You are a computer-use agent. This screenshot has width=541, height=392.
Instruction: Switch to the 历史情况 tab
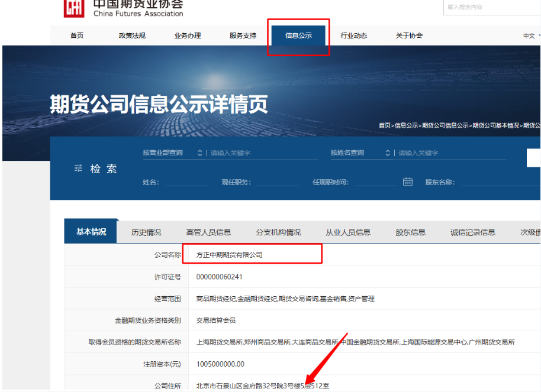(x=146, y=232)
